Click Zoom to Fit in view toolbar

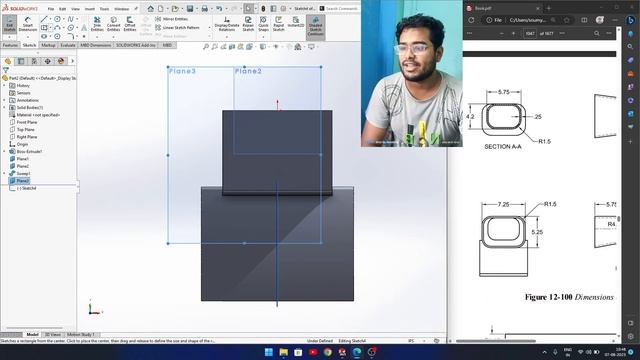click(206, 47)
